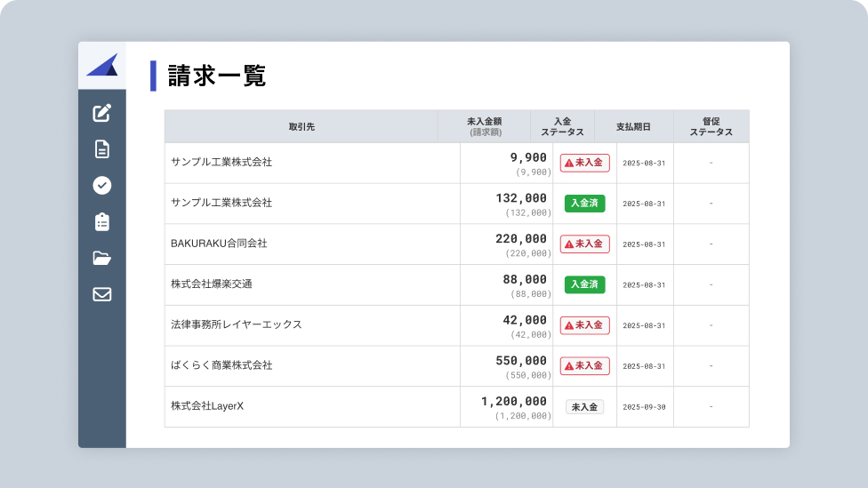Click the blue sail logo icon
The image size is (868, 488).
pos(102,65)
